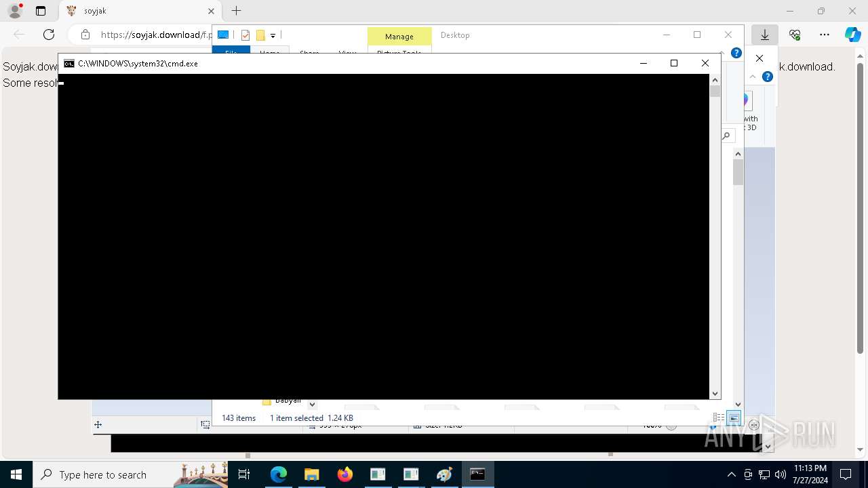
Task: Expand Customize Quick Access Toolbar dropdown
Action: [x=273, y=35]
